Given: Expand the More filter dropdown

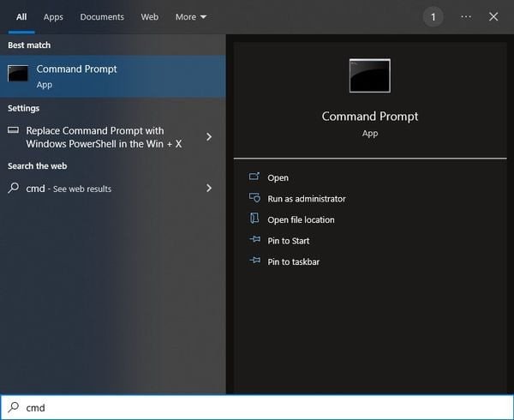Looking at the screenshot, I should click(191, 17).
